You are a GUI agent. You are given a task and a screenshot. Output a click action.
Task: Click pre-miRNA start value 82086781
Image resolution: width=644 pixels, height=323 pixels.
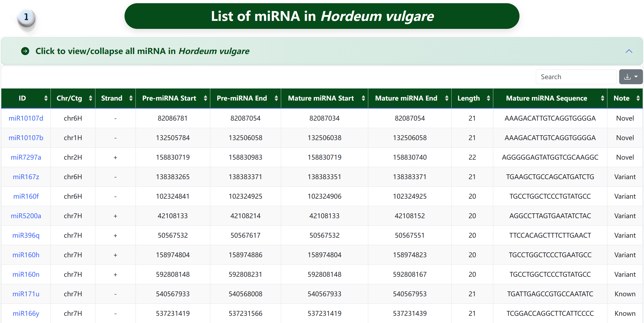(x=173, y=118)
